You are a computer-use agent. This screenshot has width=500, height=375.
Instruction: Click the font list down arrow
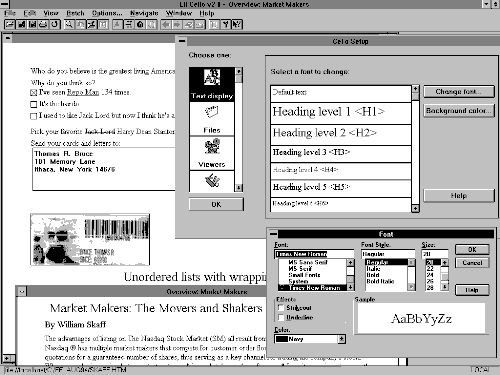coord(350,287)
